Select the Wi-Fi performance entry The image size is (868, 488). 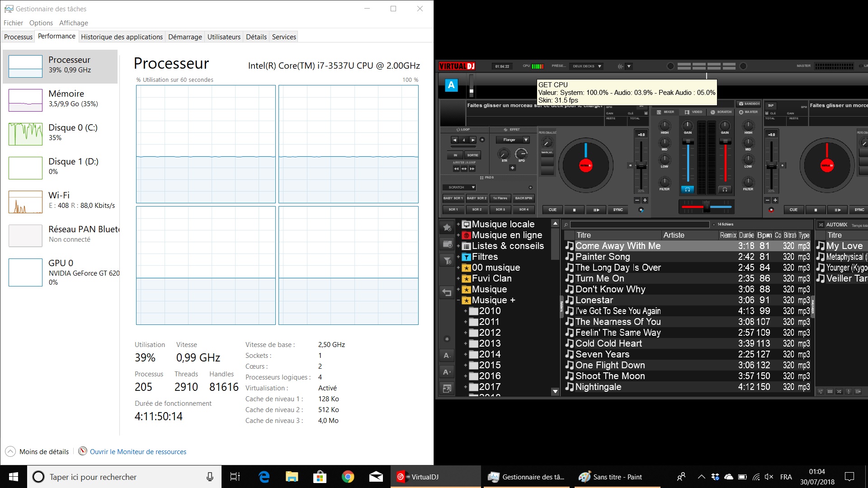[x=61, y=202]
